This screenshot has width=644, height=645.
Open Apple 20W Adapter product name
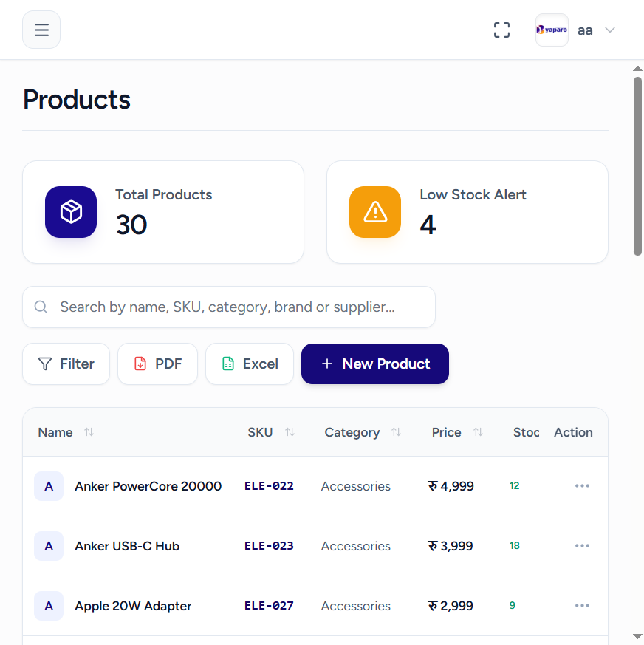pos(133,606)
